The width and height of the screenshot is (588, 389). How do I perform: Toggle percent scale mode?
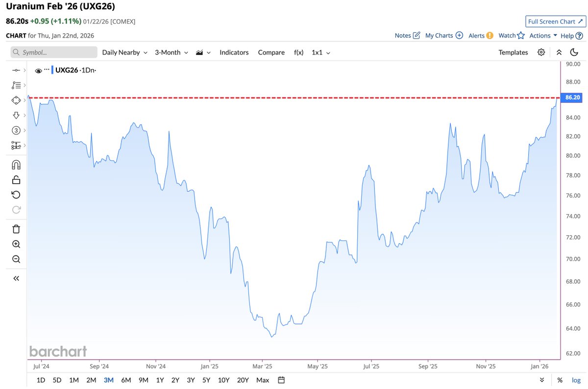click(x=560, y=380)
